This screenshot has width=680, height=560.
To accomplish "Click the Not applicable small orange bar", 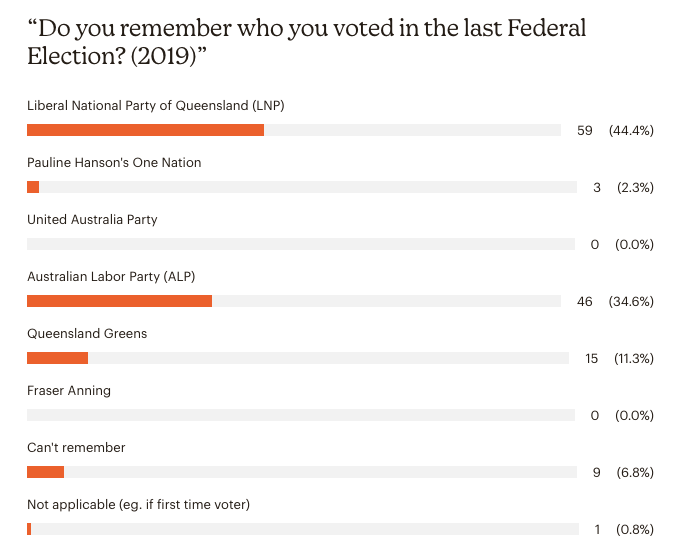I will click(29, 529).
